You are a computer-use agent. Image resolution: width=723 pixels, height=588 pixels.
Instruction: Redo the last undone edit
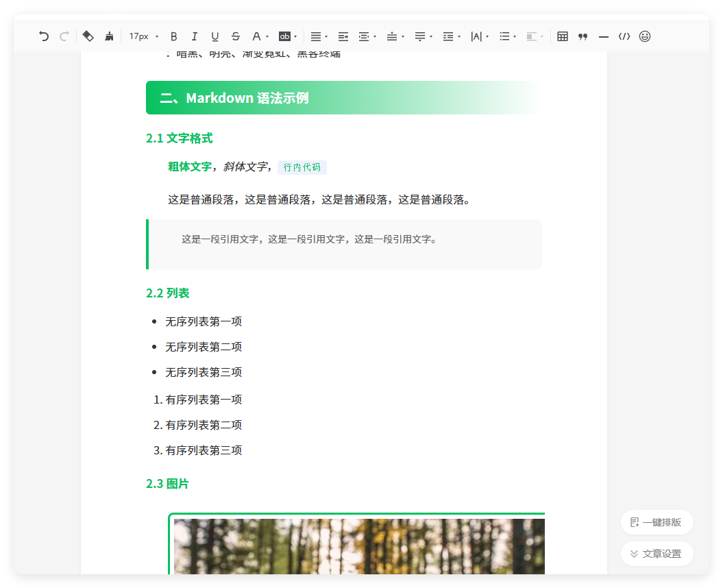[64, 36]
